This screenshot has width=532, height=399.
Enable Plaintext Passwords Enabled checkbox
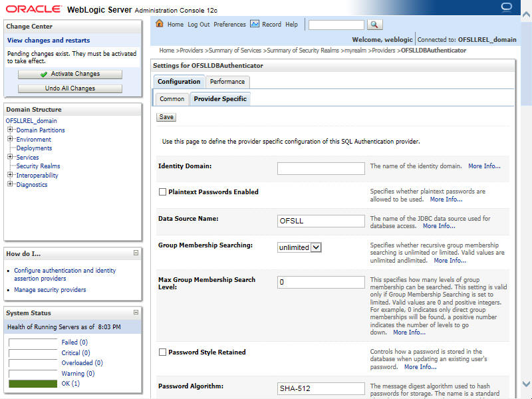point(162,192)
